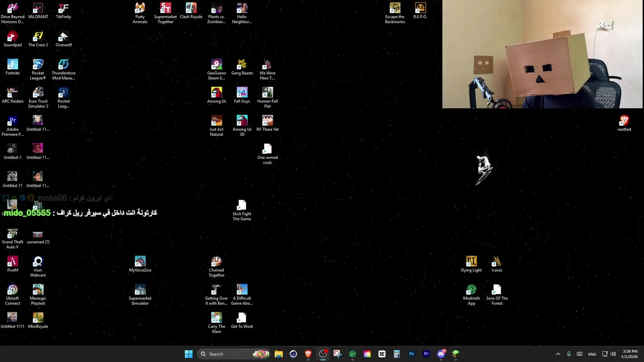Select the MiniRoyale desktop icon
Viewport: 644px width, 362px height.
38,321
